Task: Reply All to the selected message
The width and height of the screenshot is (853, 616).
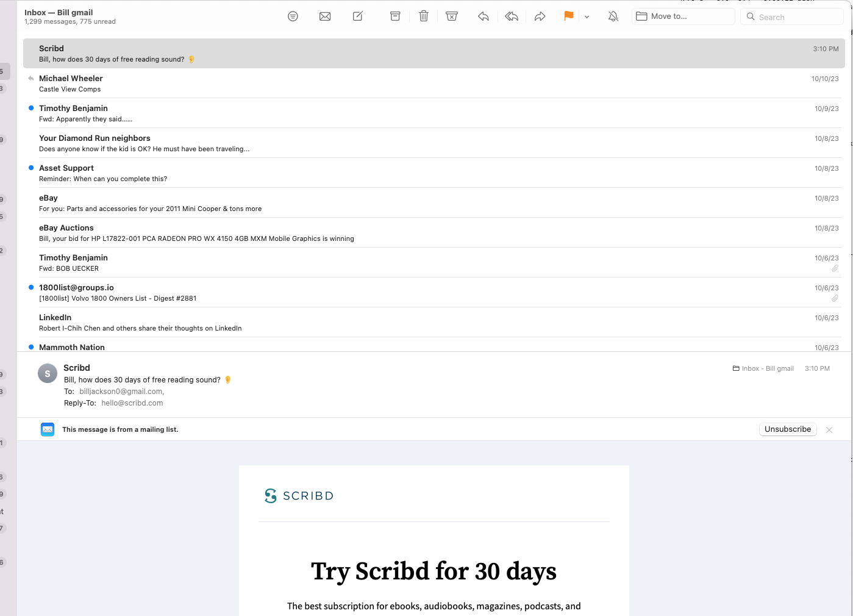Action: click(x=512, y=16)
